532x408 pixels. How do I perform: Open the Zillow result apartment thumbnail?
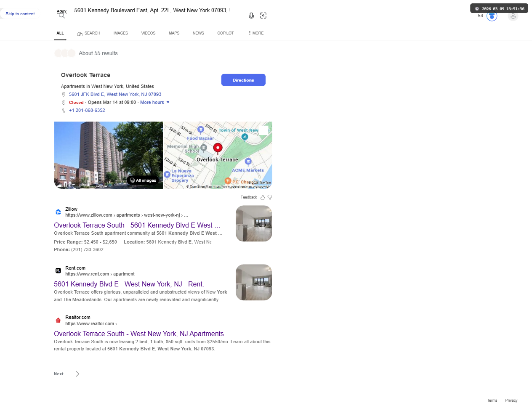point(254,224)
